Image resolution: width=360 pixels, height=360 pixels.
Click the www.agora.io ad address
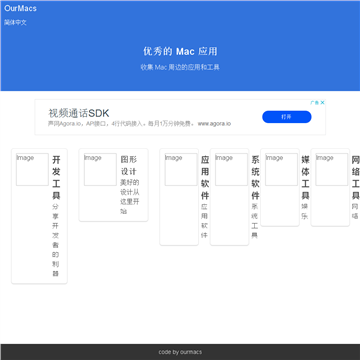pyautogui.click(x=214, y=124)
